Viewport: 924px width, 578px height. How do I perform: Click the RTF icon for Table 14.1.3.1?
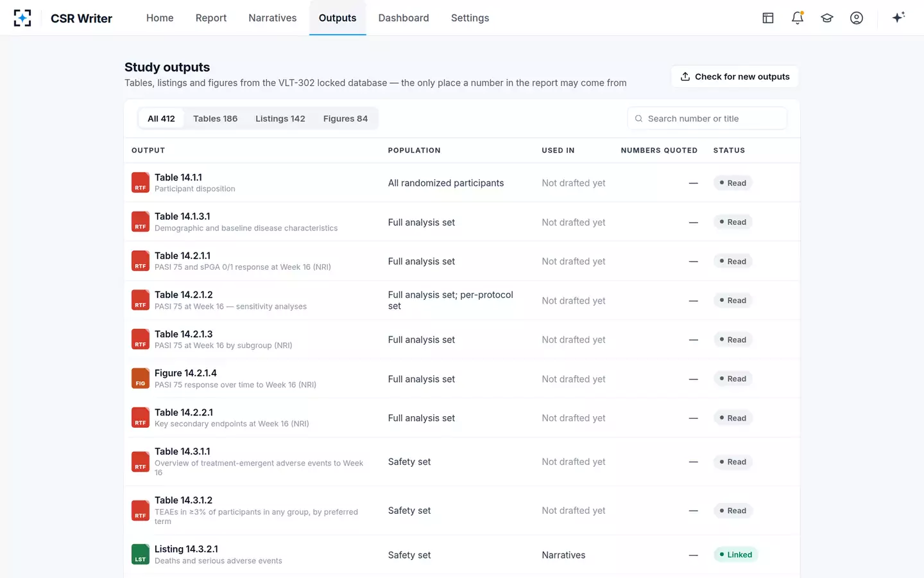(141, 222)
